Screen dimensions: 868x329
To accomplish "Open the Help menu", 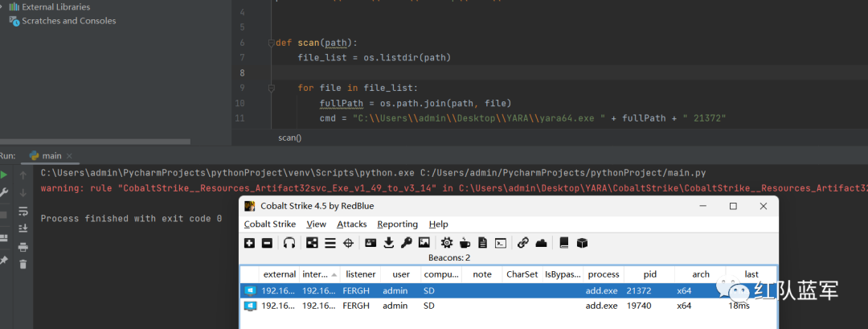I will pyautogui.click(x=439, y=224).
